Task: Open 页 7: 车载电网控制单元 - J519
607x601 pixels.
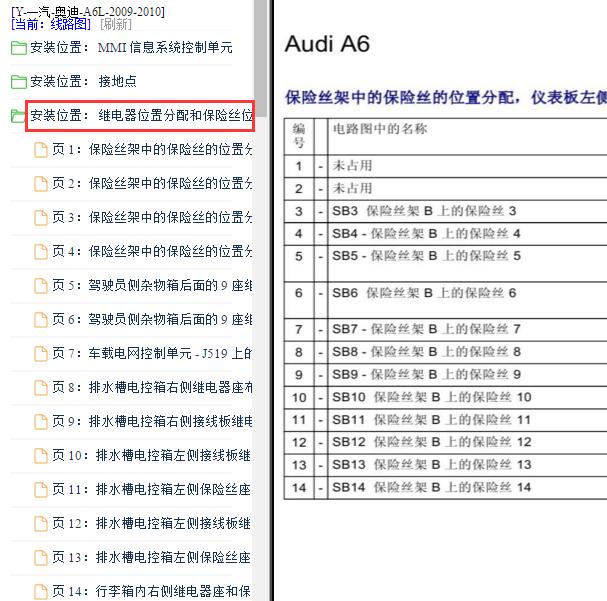Action: point(152,353)
